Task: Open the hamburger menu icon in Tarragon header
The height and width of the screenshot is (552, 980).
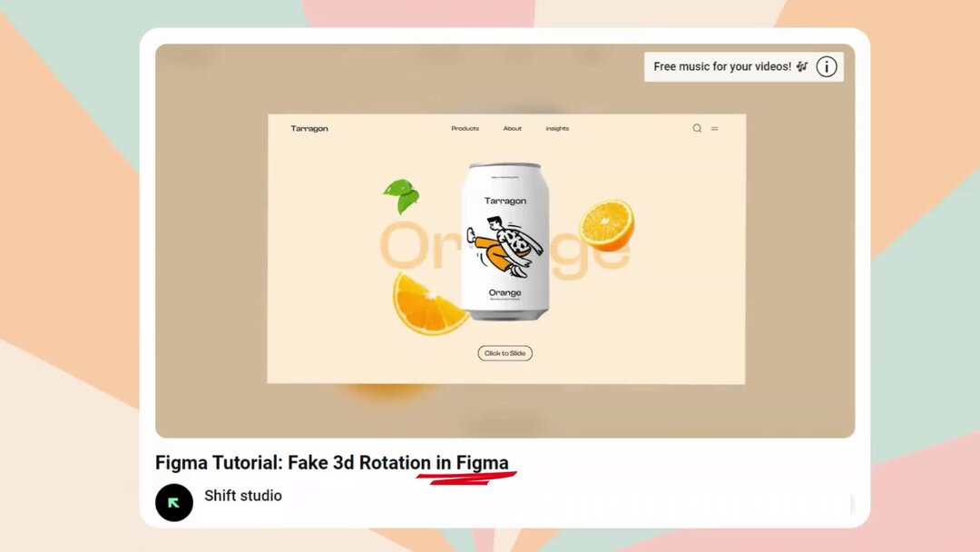Action: pyautogui.click(x=714, y=128)
